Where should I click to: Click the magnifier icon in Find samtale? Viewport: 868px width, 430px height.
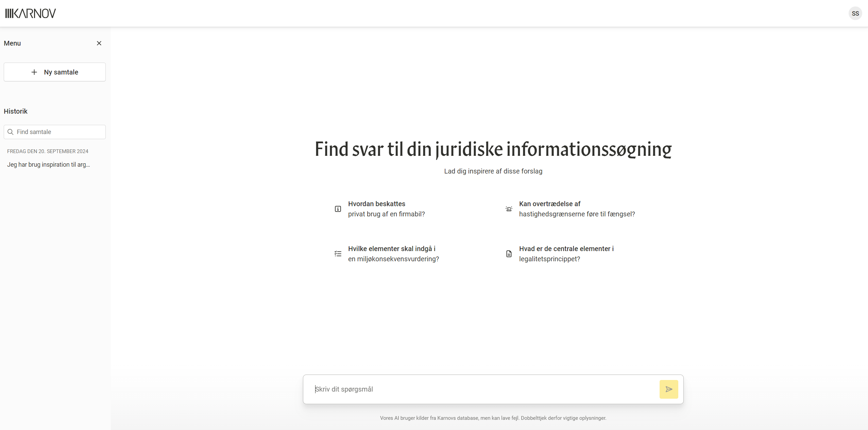11,132
